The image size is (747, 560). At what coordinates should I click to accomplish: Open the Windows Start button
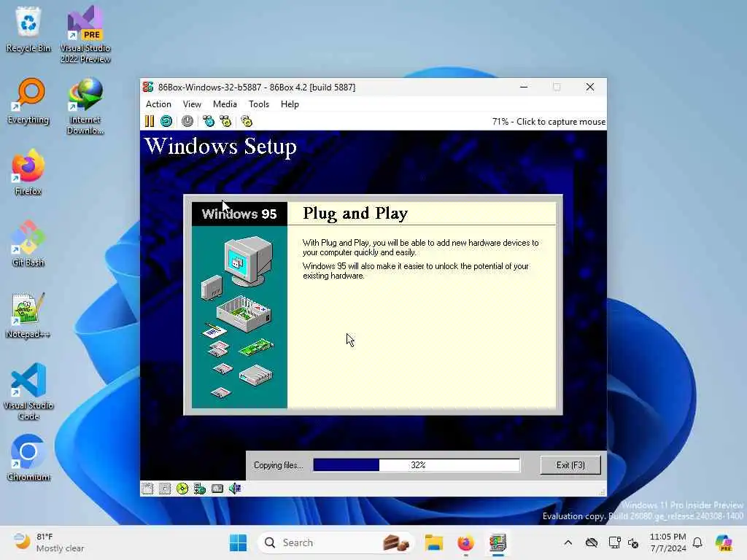point(238,542)
